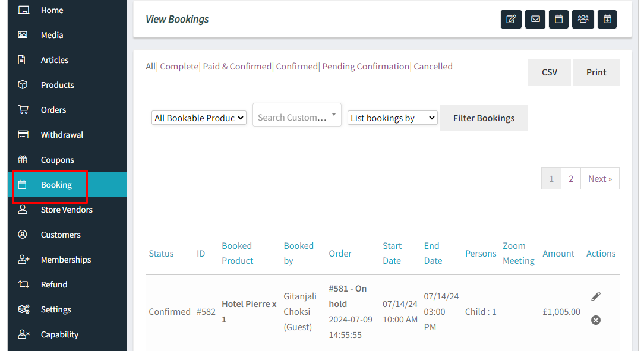Click the Media image icon in sidebar

coord(23,35)
